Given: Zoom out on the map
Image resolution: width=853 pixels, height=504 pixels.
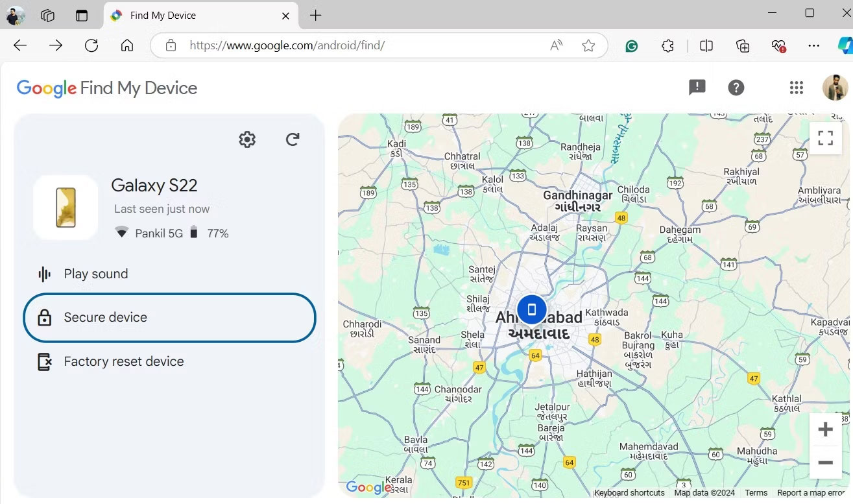Looking at the screenshot, I should coord(825,462).
